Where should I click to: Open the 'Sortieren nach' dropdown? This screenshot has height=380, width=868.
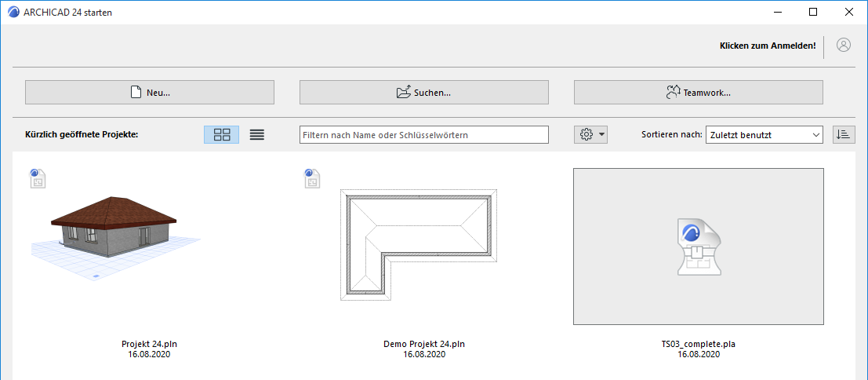click(x=764, y=134)
